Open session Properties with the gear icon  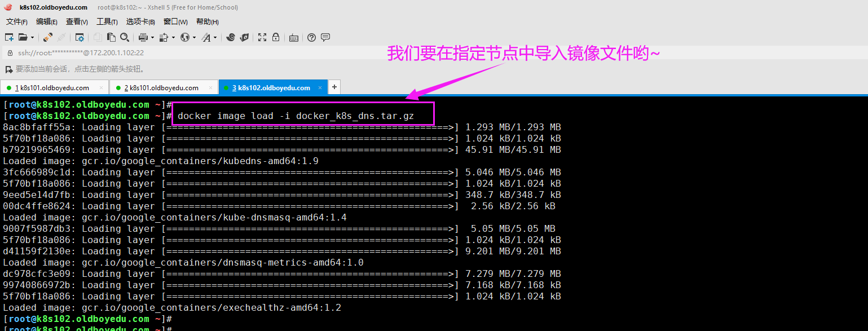pyautogui.click(x=80, y=37)
